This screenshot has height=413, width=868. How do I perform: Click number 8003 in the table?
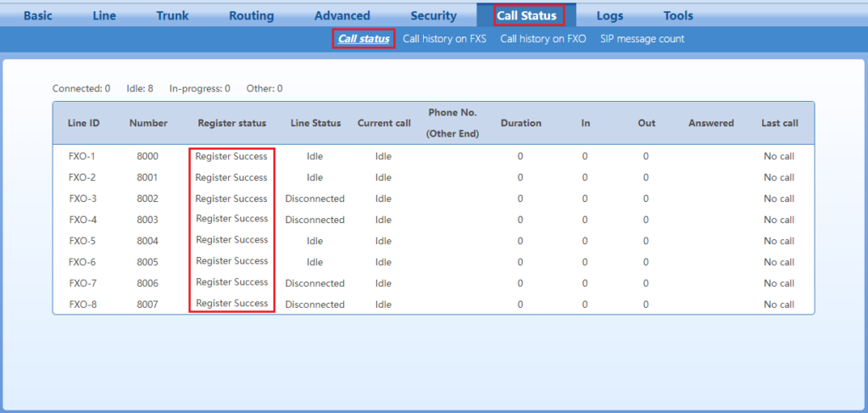pyautogui.click(x=148, y=220)
